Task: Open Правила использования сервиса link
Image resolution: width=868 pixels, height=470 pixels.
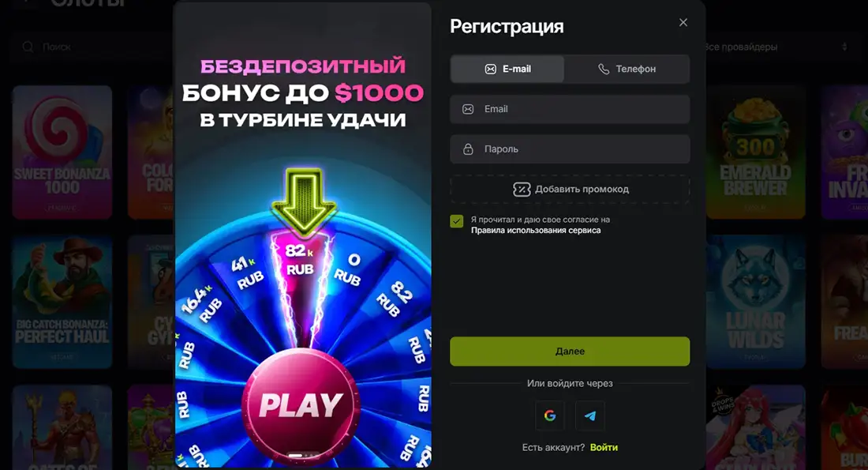Action: 536,231
